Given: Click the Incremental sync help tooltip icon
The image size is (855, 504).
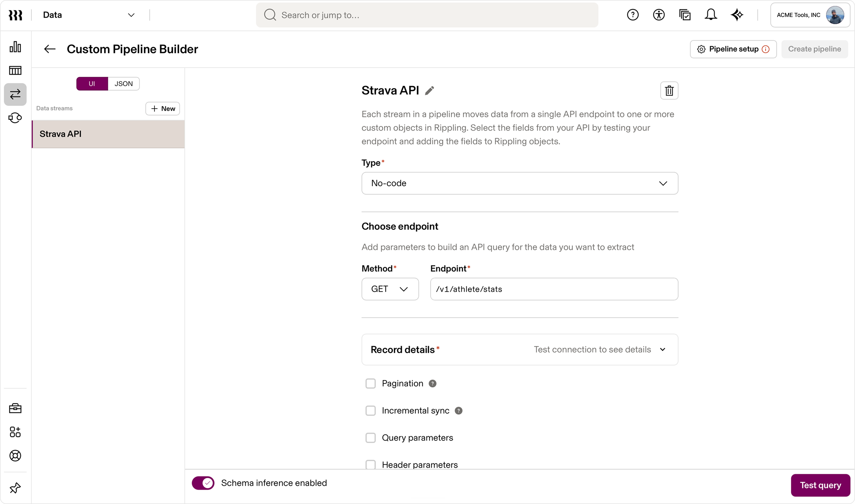Looking at the screenshot, I should 459,411.
